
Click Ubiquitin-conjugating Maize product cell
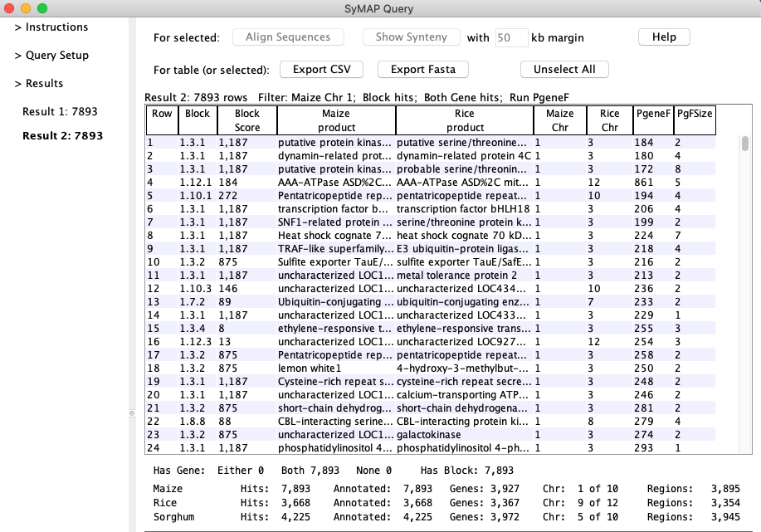(336, 302)
